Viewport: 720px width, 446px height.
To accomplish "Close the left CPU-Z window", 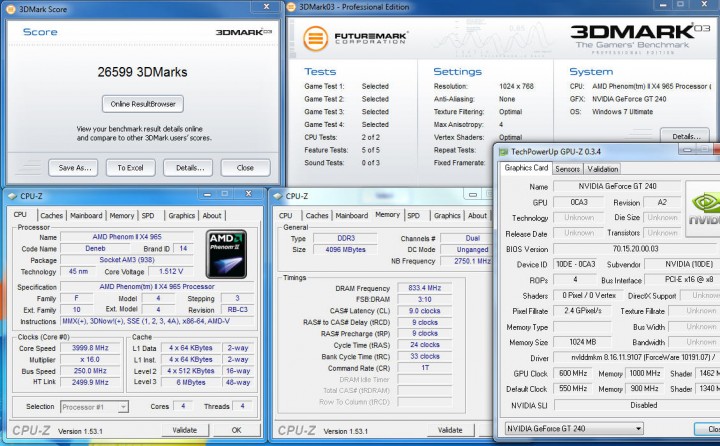I will coord(248,194).
